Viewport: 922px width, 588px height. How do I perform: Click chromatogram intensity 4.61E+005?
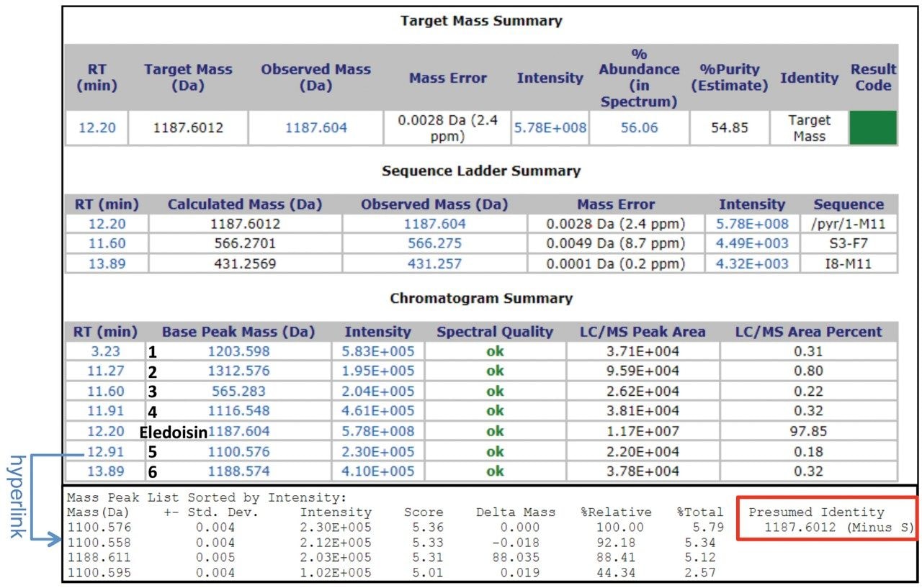coord(377,411)
